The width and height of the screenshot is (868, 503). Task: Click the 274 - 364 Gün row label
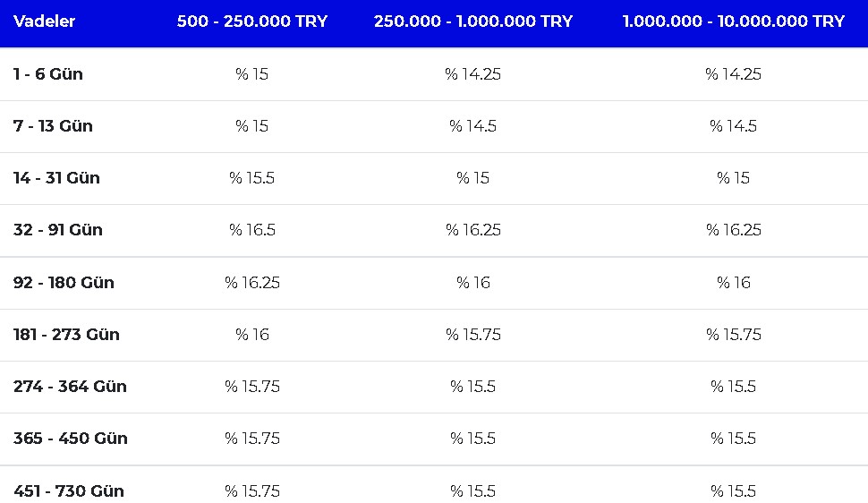click(x=71, y=386)
